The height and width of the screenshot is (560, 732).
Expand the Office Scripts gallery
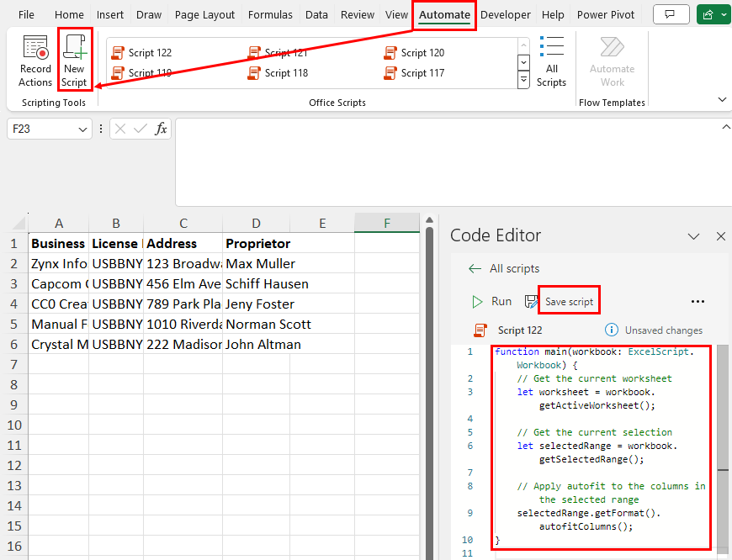pyautogui.click(x=524, y=80)
